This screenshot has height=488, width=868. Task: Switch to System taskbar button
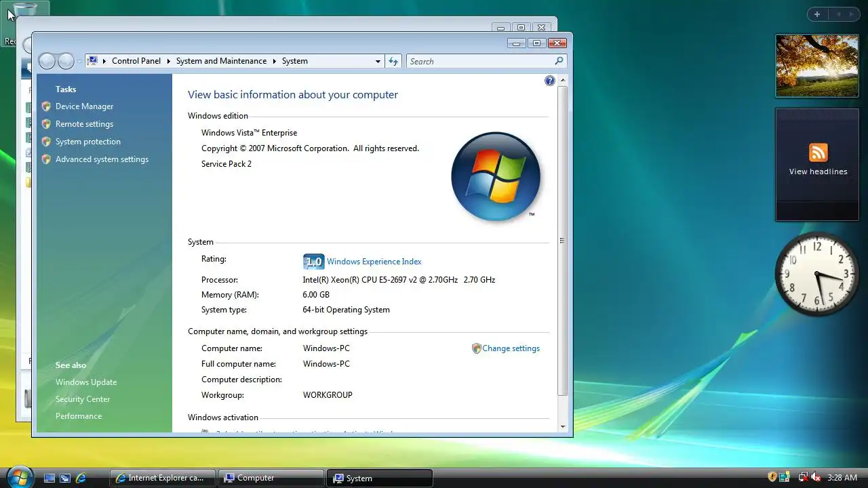click(x=380, y=478)
